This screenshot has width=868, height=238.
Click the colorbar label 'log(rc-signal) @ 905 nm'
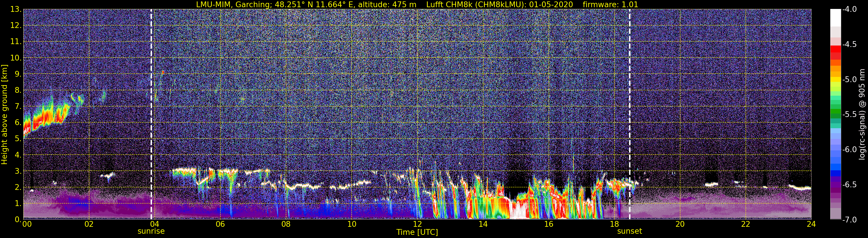(862, 115)
